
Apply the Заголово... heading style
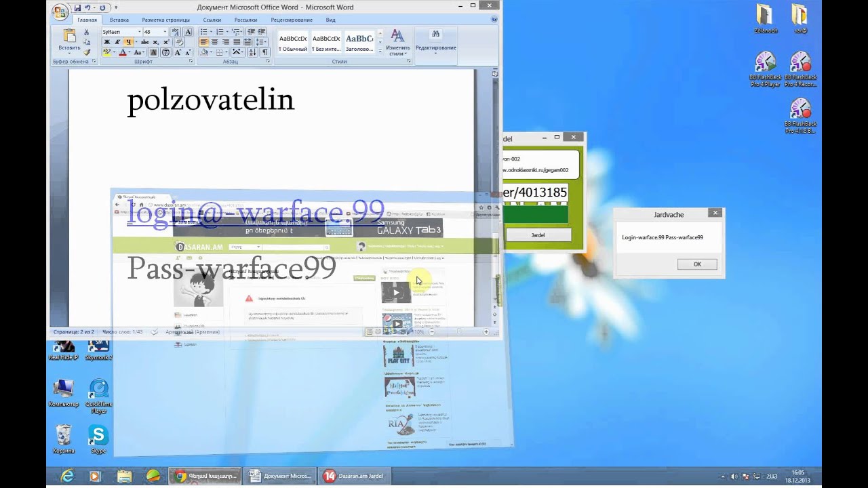[359, 41]
